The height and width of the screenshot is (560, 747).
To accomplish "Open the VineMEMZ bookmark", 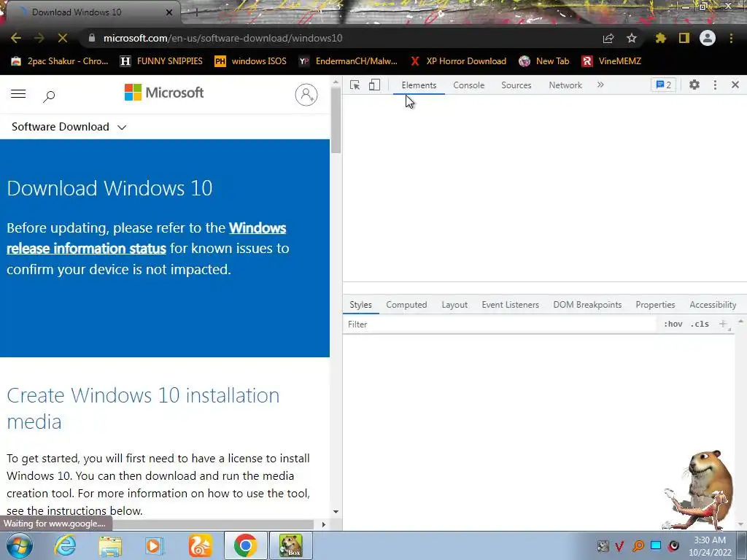I will pos(611,61).
